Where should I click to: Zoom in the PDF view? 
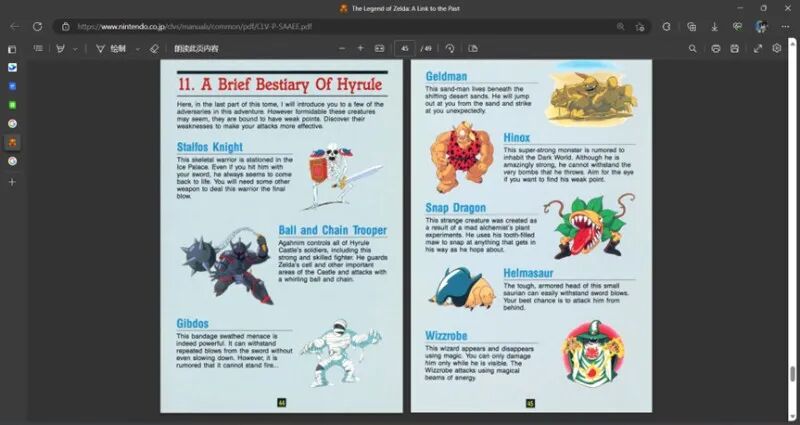click(x=360, y=48)
